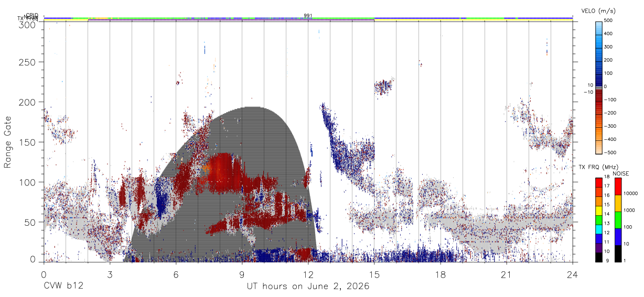Click the VELO velocity color bar
The height and width of the screenshot is (297, 644).
[x=598, y=87]
